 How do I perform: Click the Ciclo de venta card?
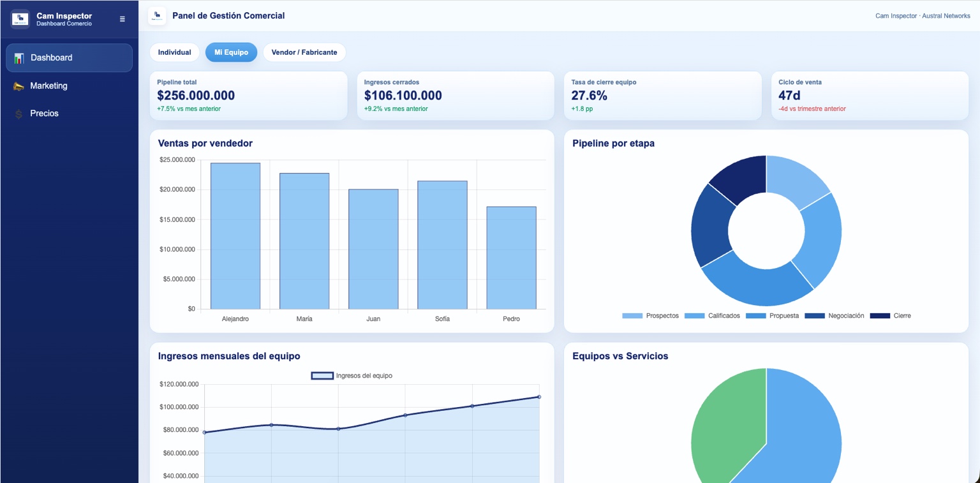(x=870, y=96)
